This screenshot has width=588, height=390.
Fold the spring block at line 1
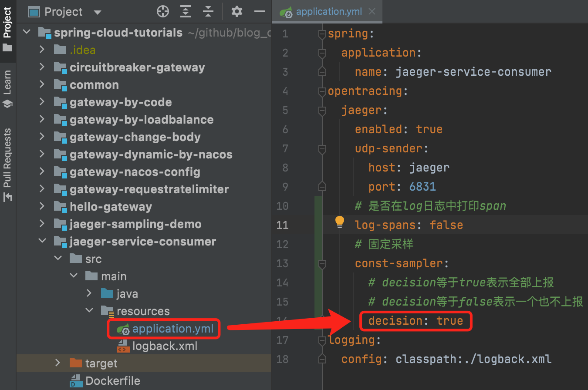point(322,34)
